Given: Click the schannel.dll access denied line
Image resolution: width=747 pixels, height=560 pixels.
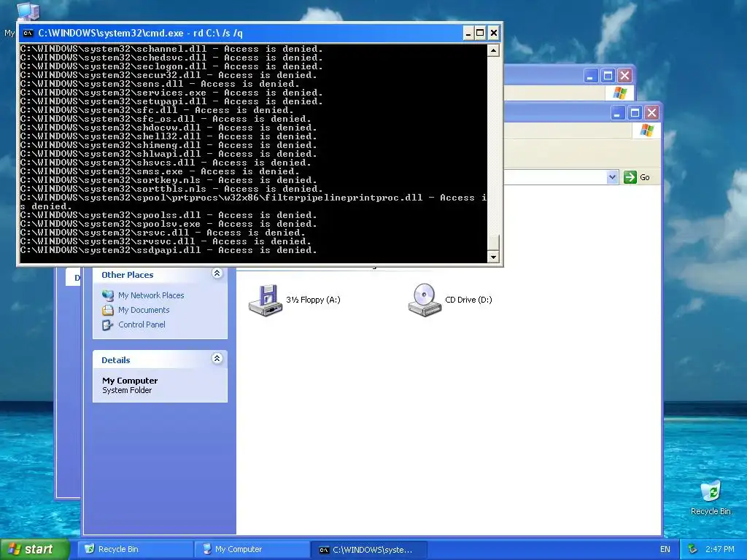Looking at the screenshot, I should (171, 49).
